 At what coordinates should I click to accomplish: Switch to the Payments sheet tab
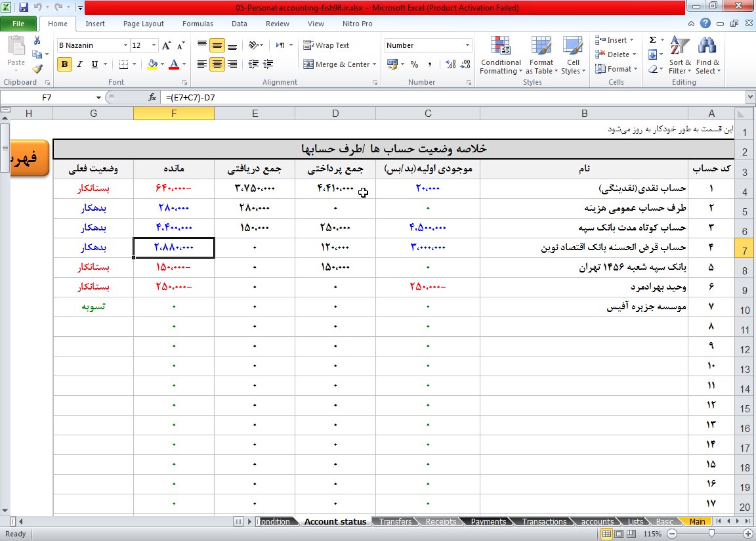(488, 522)
